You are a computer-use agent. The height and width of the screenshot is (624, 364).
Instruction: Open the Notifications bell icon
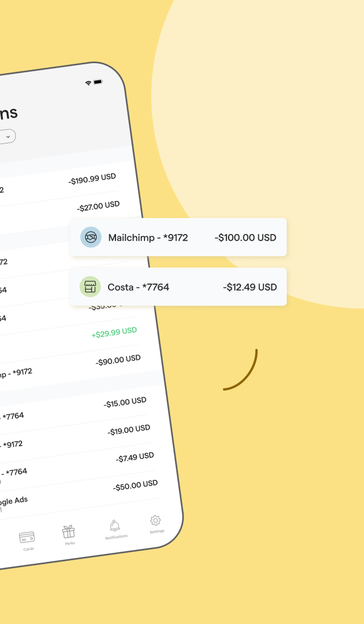[114, 526]
